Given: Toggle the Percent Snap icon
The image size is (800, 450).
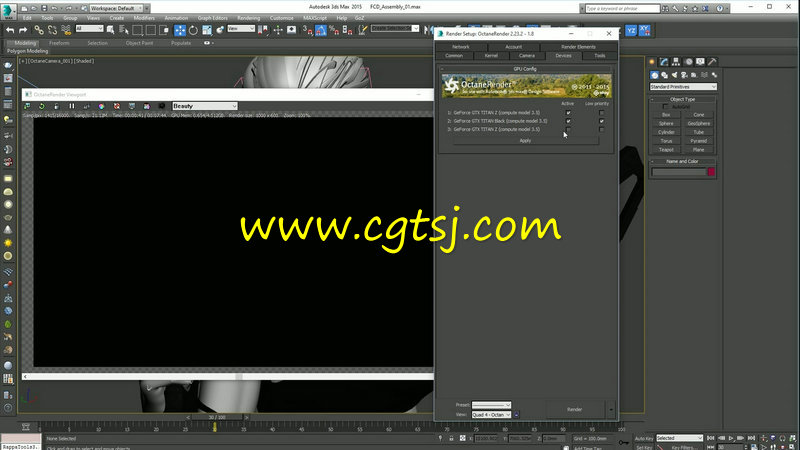Looking at the screenshot, I should pos(334,30).
